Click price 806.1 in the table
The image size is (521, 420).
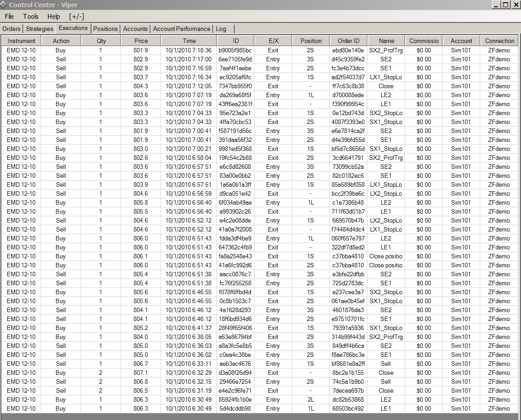point(141,257)
